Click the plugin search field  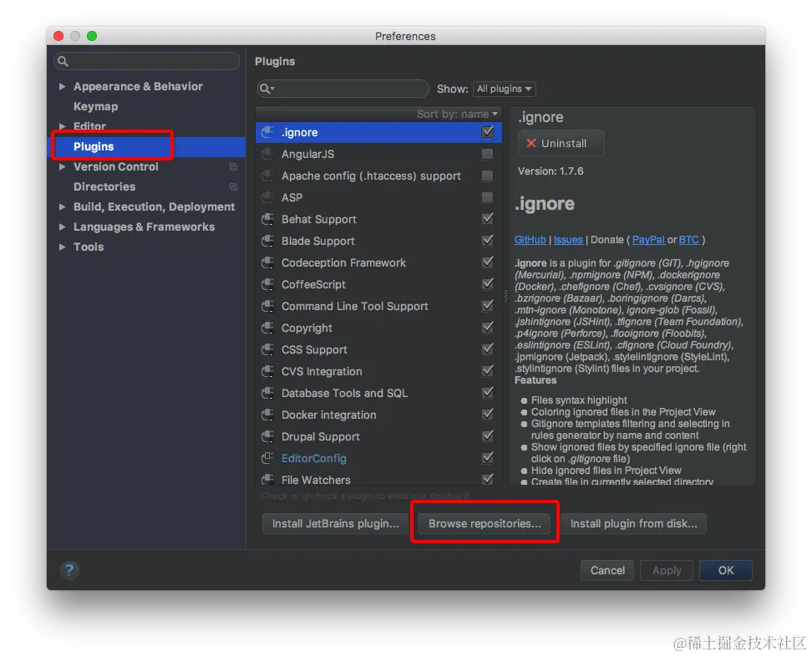(x=343, y=89)
